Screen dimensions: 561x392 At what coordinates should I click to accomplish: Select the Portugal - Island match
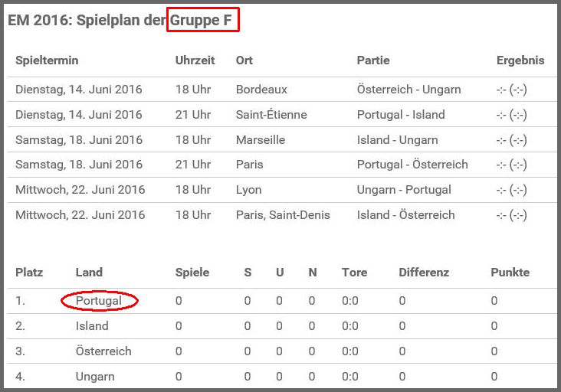tap(401, 115)
